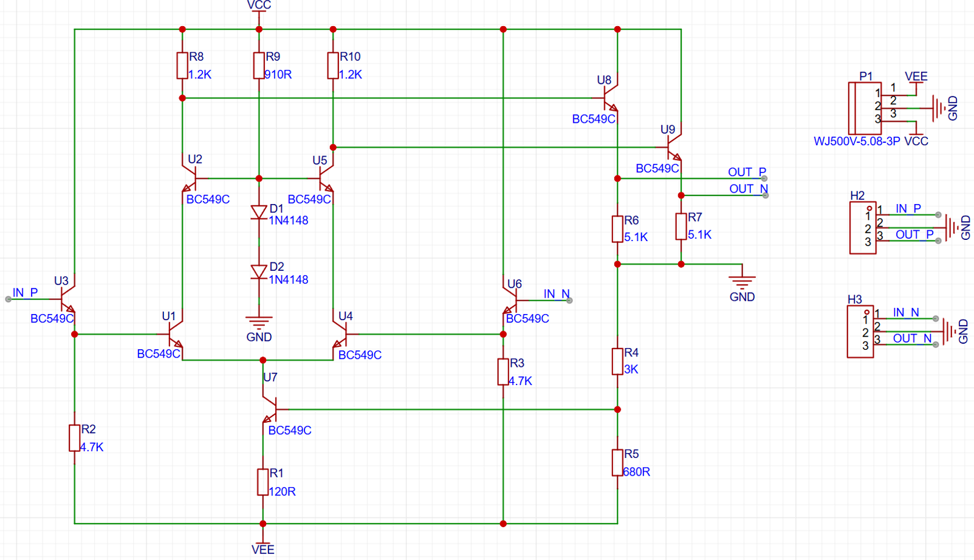Viewport: 974px width, 560px height.
Task: Click the OUT_N net label above R7
Action: coord(749,189)
